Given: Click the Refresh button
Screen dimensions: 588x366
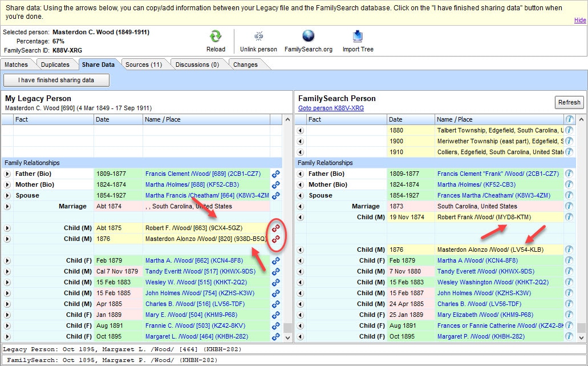Looking at the screenshot, I should coord(569,102).
